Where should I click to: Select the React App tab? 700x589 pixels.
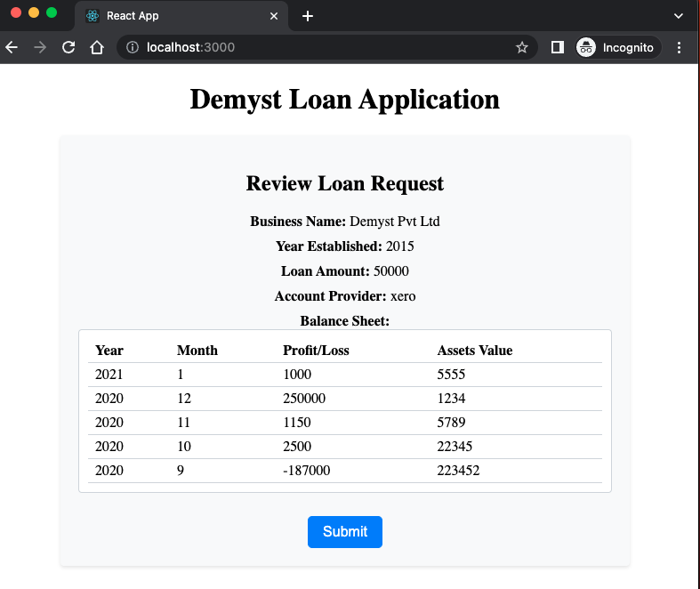click(181, 16)
